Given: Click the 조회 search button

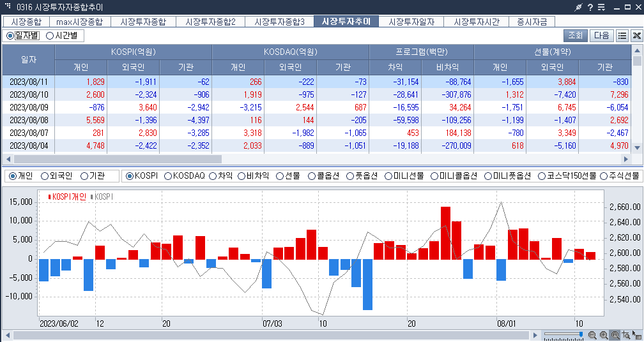Looking at the screenshot, I should pos(576,36).
